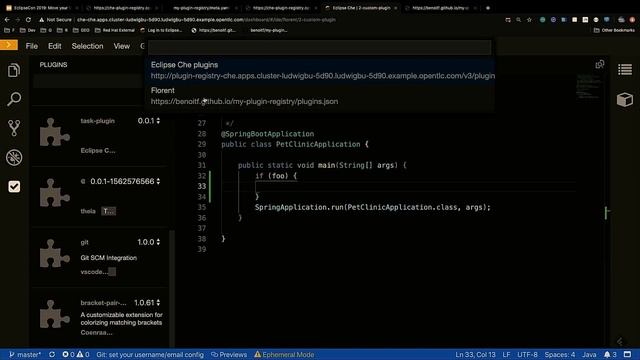Screen dimensions: 640x360
Task: Open the Search view icon
Action: (14, 99)
